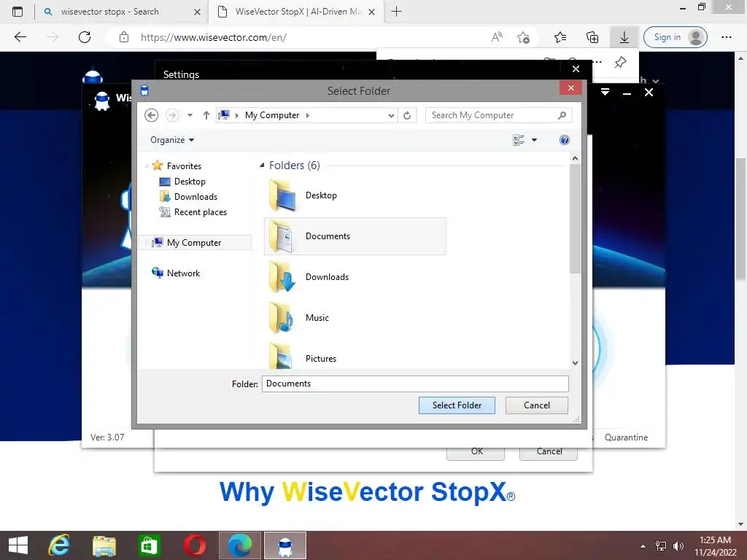Image resolution: width=747 pixels, height=560 pixels.
Task: Open the Organize menu
Action: click(x=172, y=140)
